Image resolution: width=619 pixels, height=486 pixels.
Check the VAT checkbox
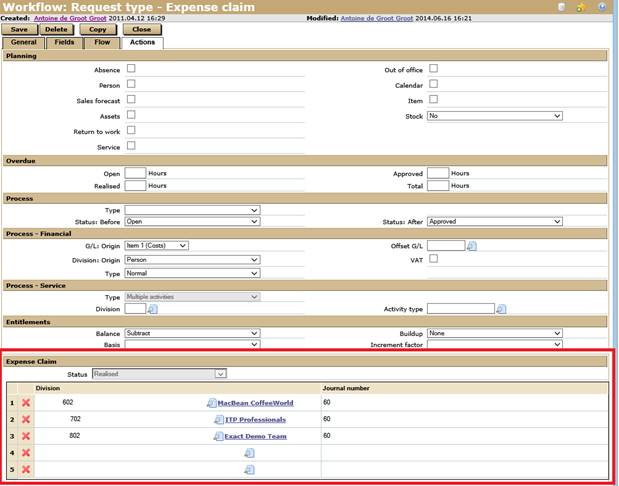coord(433,259)
